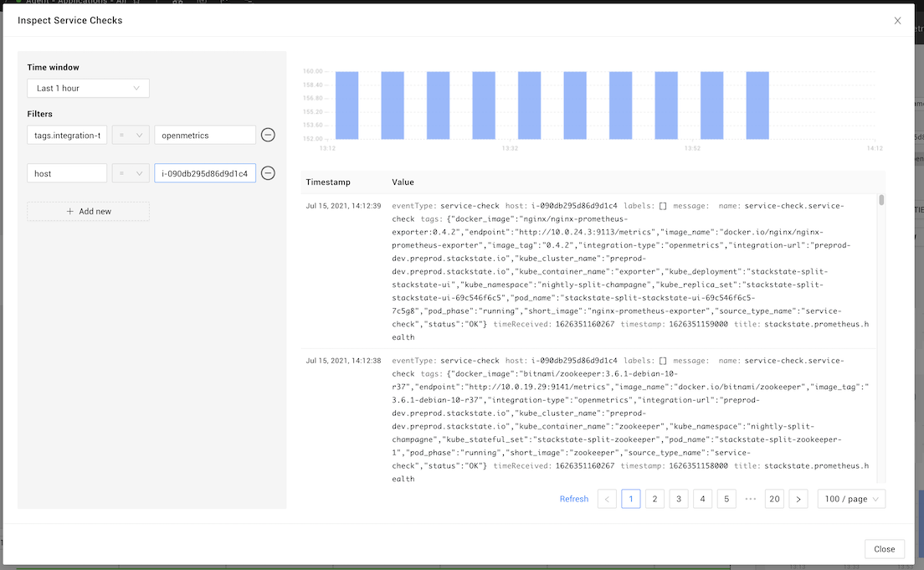Click the i-090db295d86d9d1c4 value field
Viewport: 924px width, 570px height.
click(x=205, y=173)
